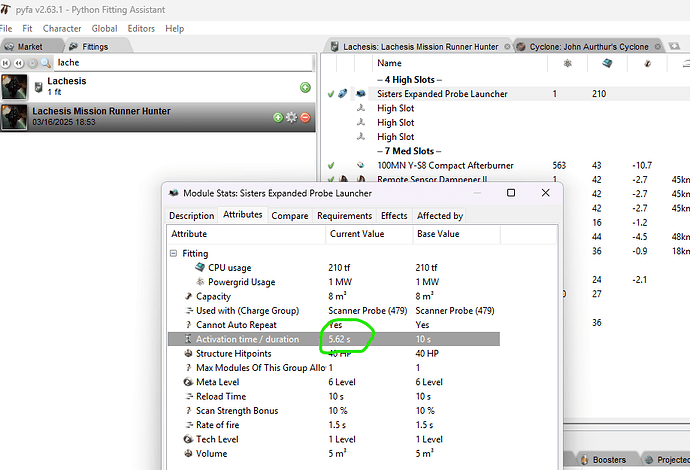The width and height of the screenshot is (690, 470).
Task: Open the Requirements tab in Module Stats
Action: click(x=345, y=216)
